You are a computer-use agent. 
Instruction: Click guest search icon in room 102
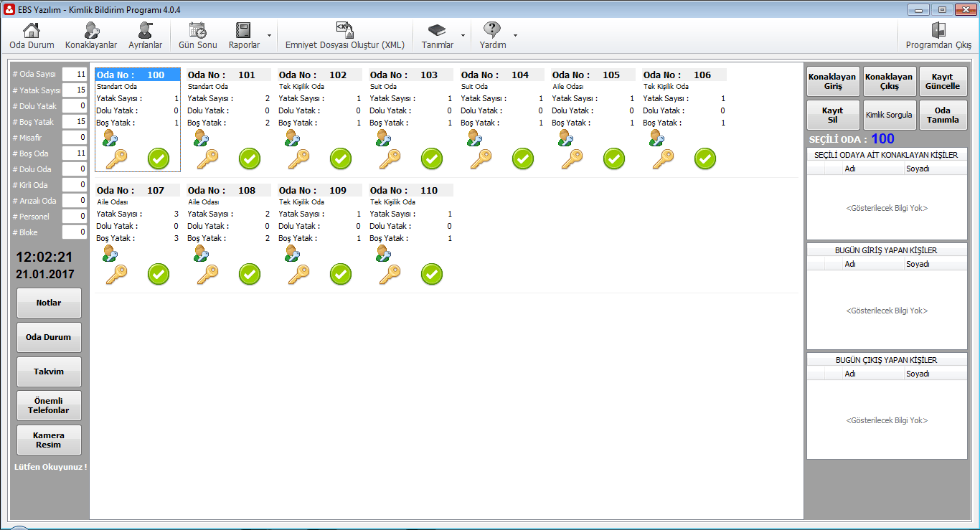coord(293,138)
